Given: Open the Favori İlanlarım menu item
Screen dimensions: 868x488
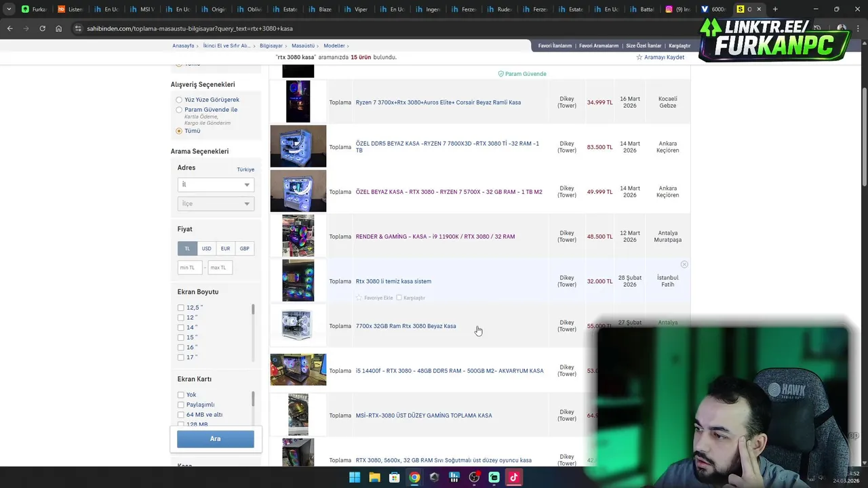Looking at the screenshot, I should (555, 46).
